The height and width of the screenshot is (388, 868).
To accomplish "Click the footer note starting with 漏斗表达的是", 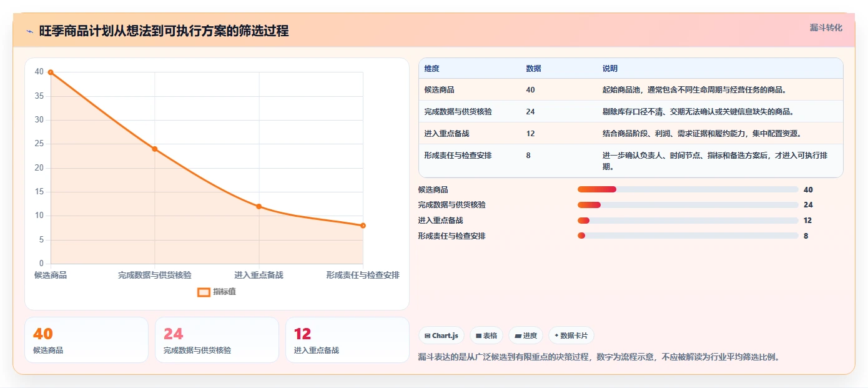I will (599, 357).
